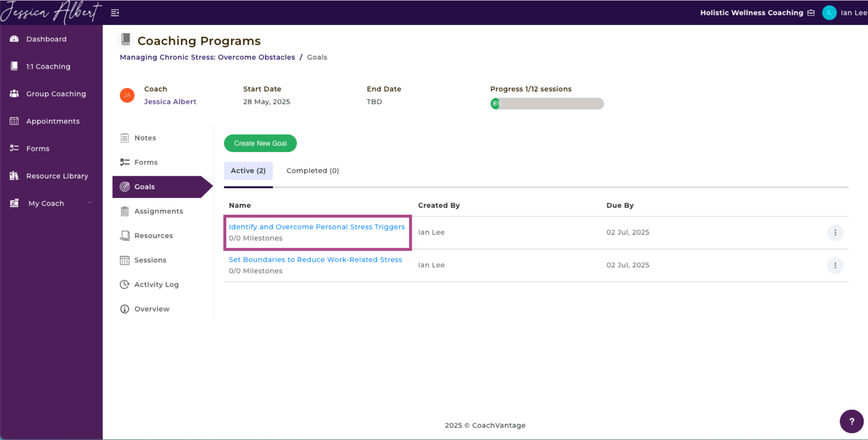Click the 1:1 Coaching book icon
868x440 pixels.
coord(14,66)
